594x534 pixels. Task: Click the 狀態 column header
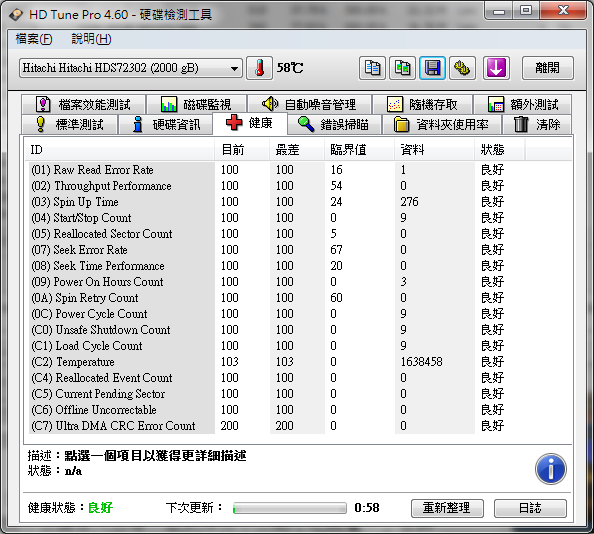click(500, 150)
